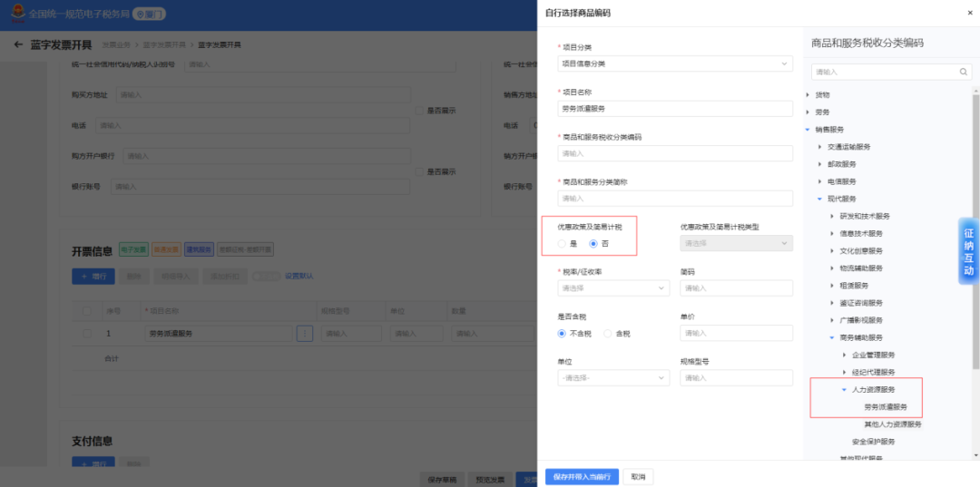Screen dimensions: 980x487
Task: Click the 取消 button
Action: coord(638,476)
